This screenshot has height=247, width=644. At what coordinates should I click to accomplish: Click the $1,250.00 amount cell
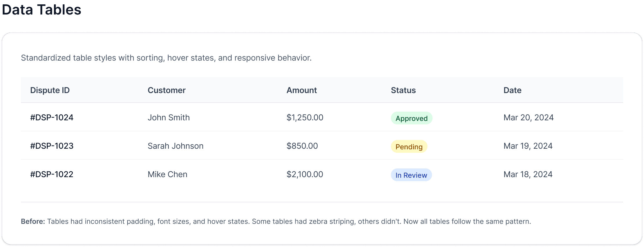click(305, 117)
